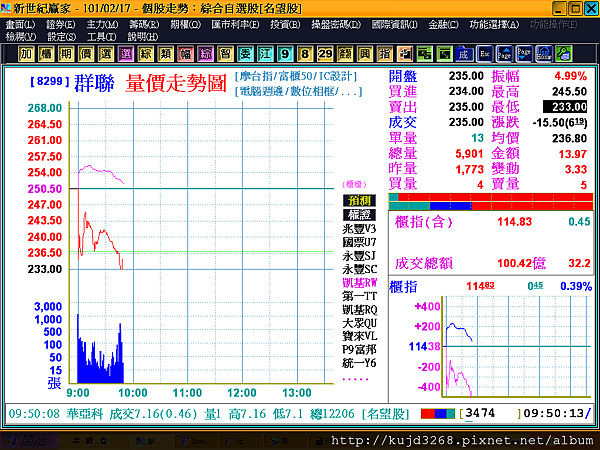Click the highest price value 245.50
This screenshot has width=600, height=450.
click(569, 91)
